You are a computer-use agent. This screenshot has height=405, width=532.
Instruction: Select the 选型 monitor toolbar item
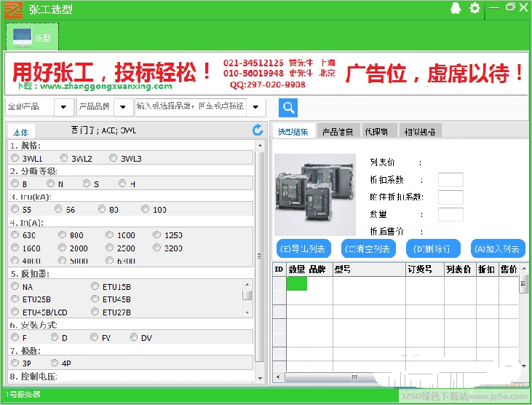pos(32,37)
